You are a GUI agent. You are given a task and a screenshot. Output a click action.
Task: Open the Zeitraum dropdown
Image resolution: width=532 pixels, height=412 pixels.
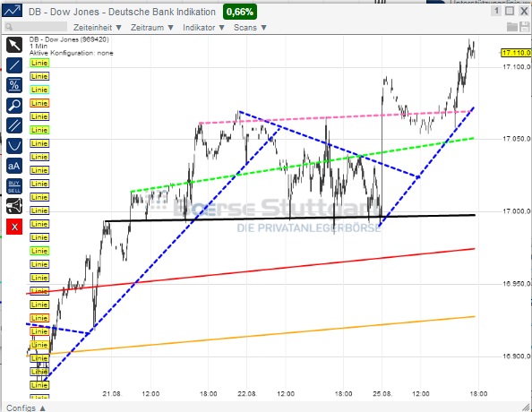tap(152, 28)
